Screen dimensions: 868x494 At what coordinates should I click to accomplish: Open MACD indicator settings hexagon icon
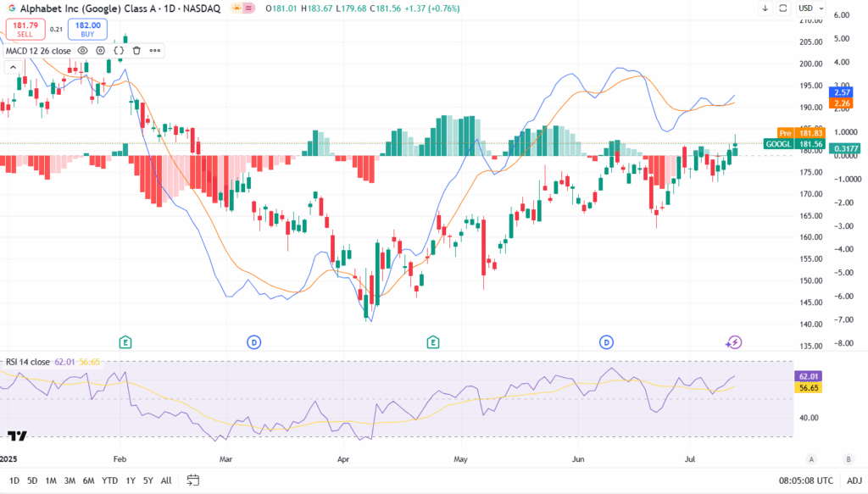pos(100,50)
